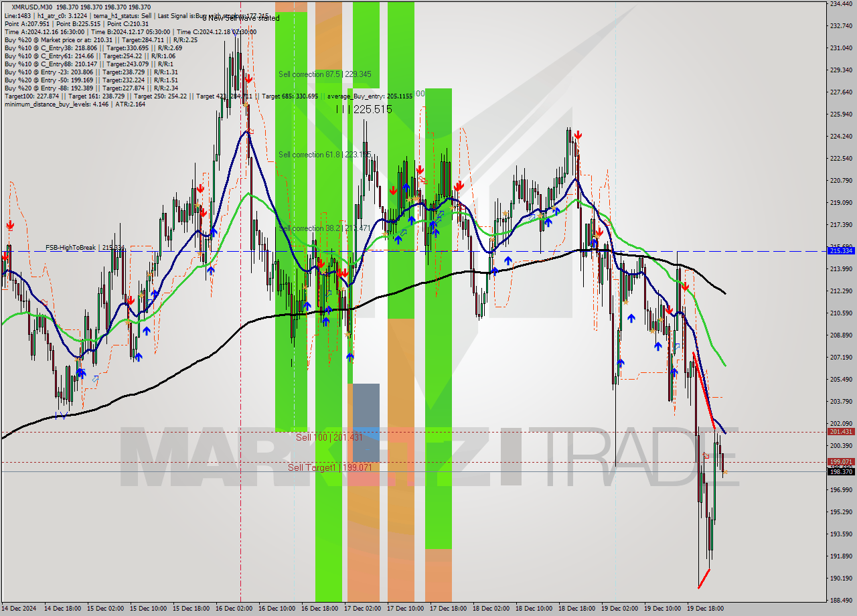Click the 190.190 price scale value
Screen dimensions: 857x616
(841, 579)
